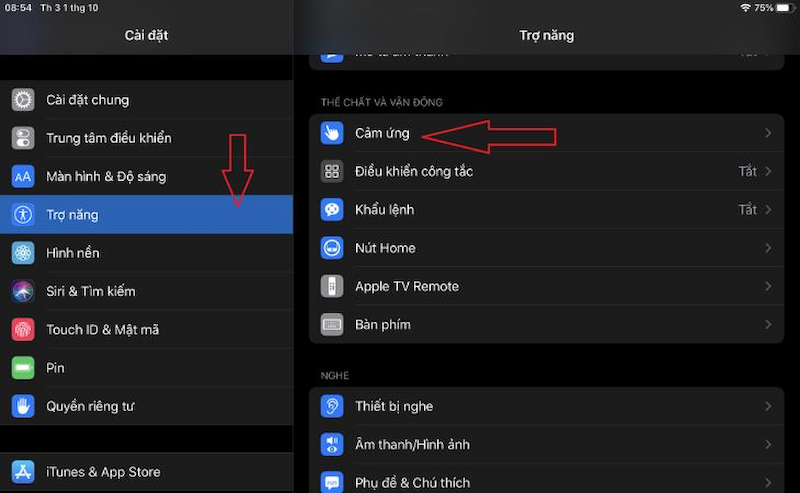The image size is (800, 493).
Task: Expand Thiết bị nghe chevron
Action: [x=768, y=406]
